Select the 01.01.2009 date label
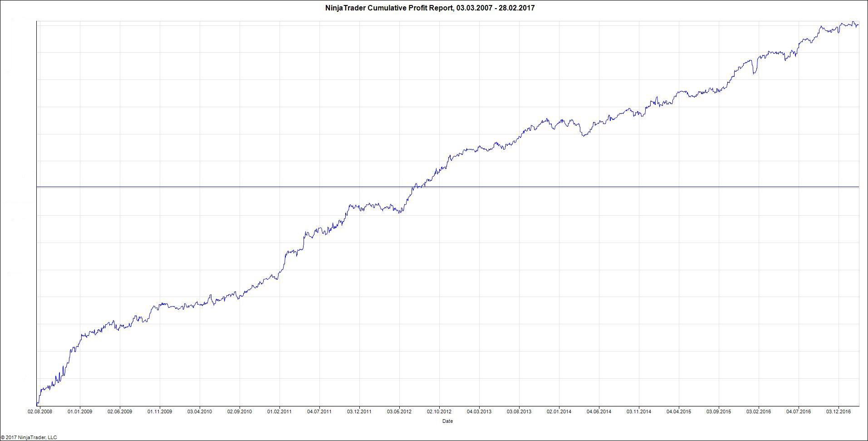The height and width of the screenshot is (441, 868). coord(80,411)
